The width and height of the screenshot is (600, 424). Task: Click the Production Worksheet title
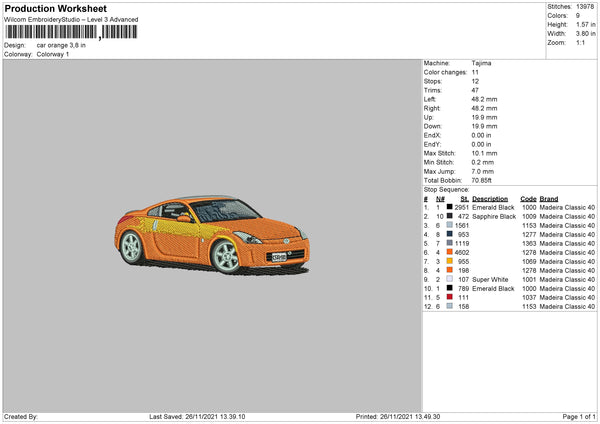pyautogui.click(x=55, y=8)
